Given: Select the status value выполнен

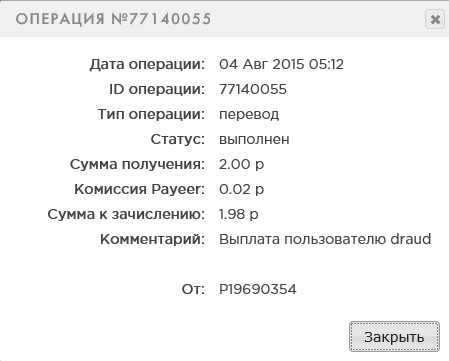Looking at the screenshot, I should 254,139.
